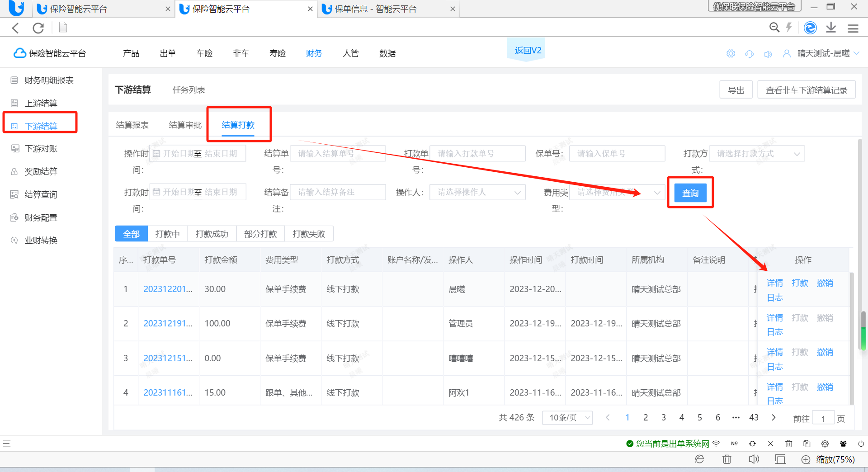This screenshot has width=868, height=472.
Task: Open the 人管 top menu
Action: (351, 53)
